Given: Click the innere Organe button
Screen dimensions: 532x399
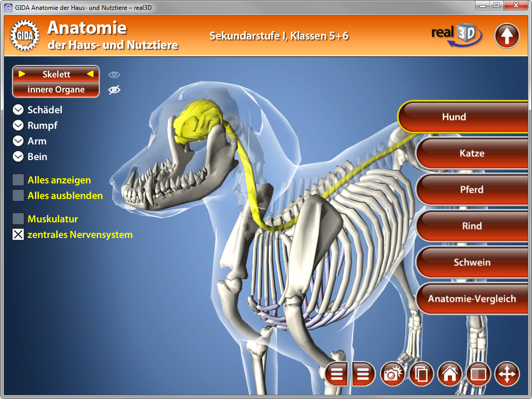Looking at the screenshot, I should click(x=56, y=90).
